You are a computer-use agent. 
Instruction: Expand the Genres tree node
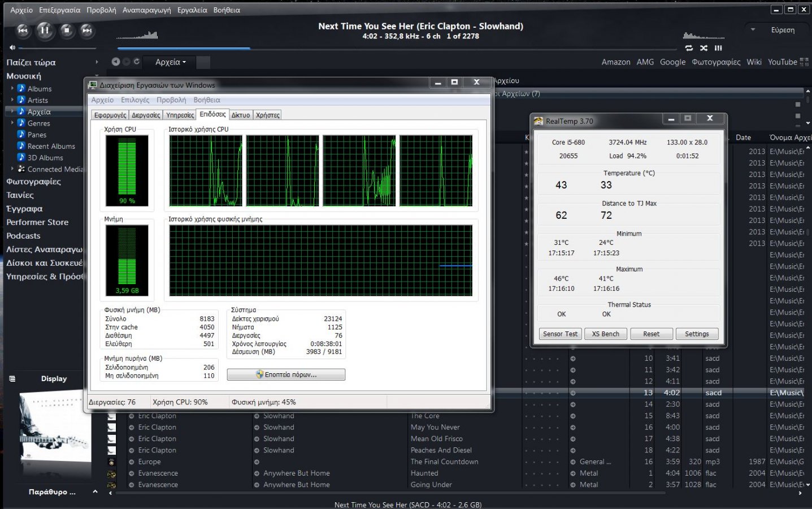12,123
